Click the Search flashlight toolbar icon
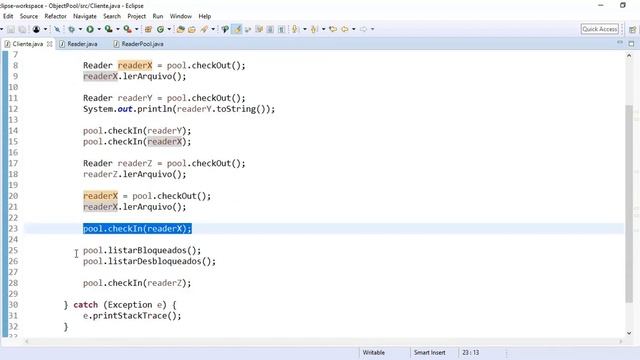This screenshot has height=360, width=640. 204,29
